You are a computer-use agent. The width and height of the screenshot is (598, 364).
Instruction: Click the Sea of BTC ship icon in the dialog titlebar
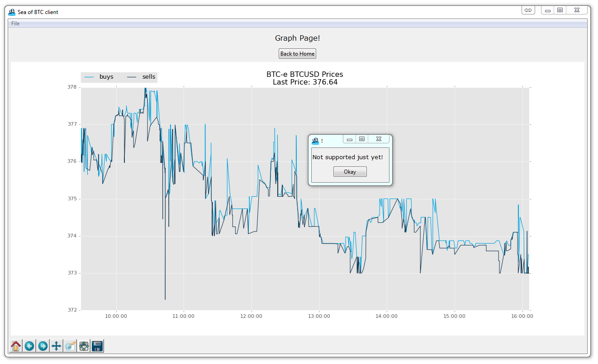(x=315, y=140)
